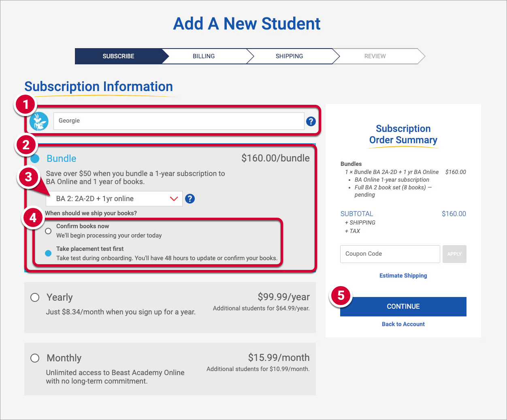
Task: Click 'Additional students for $64.99/year.' text
Action: pyautogui.click(x=261, y=308)
